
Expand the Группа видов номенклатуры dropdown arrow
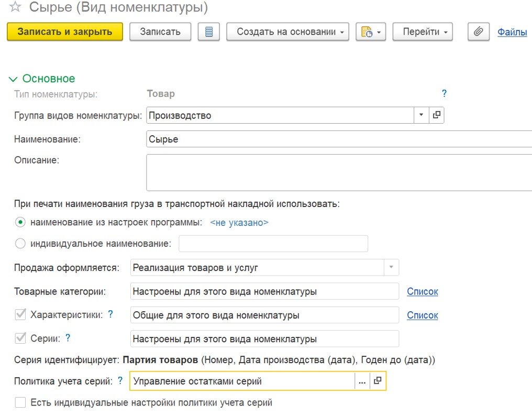pos(421,115)
